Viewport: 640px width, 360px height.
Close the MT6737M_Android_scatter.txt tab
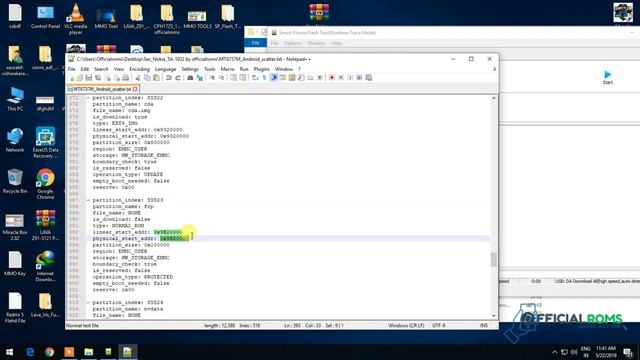pyautogui.click(x=135, y=89)
